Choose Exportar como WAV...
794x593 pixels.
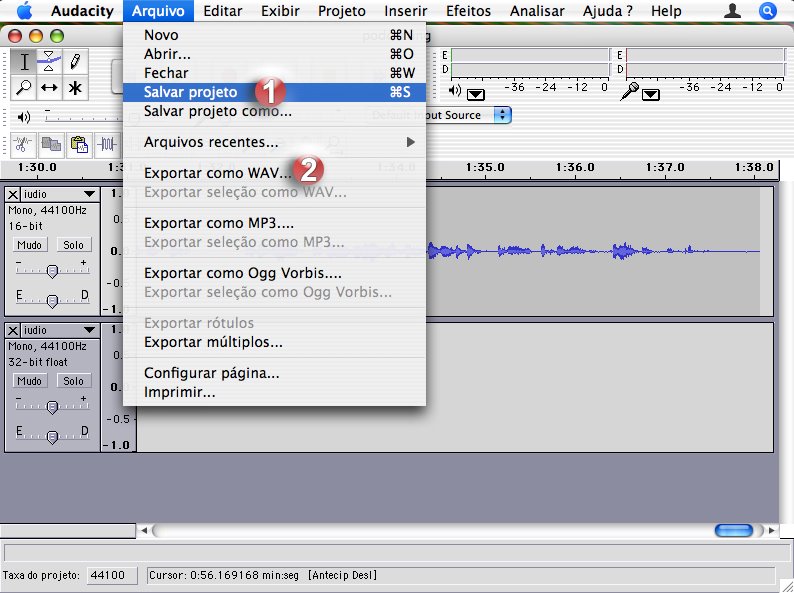(x=274, y=173)
